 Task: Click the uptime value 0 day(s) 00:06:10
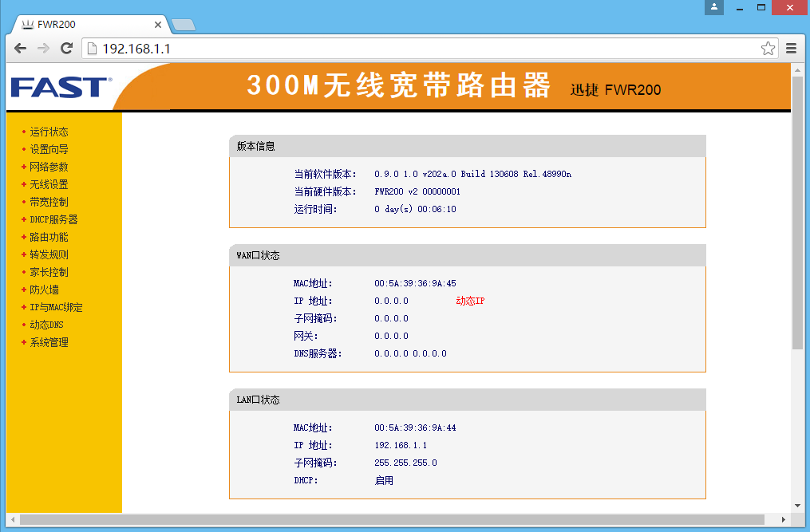click(x=415, y=209)
